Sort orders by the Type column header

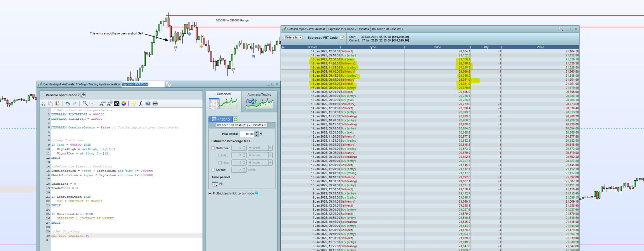tap(372, 47)
